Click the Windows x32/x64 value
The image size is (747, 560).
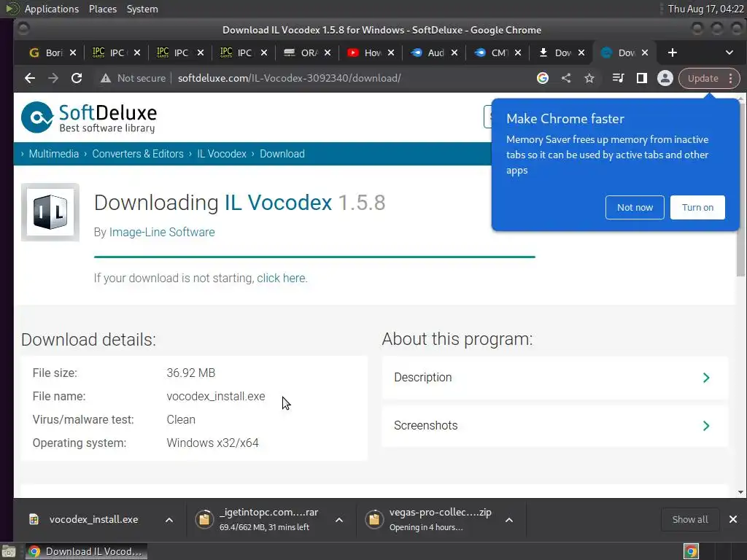coord(212,443)
